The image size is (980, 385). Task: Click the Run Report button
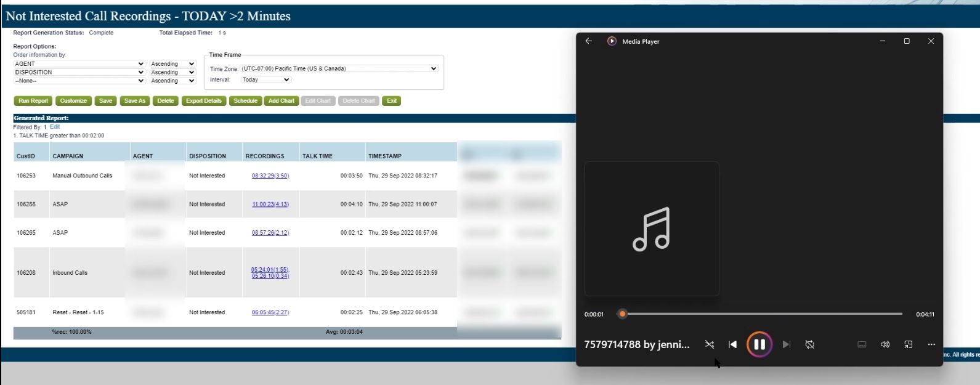click(x=33, y=101)
